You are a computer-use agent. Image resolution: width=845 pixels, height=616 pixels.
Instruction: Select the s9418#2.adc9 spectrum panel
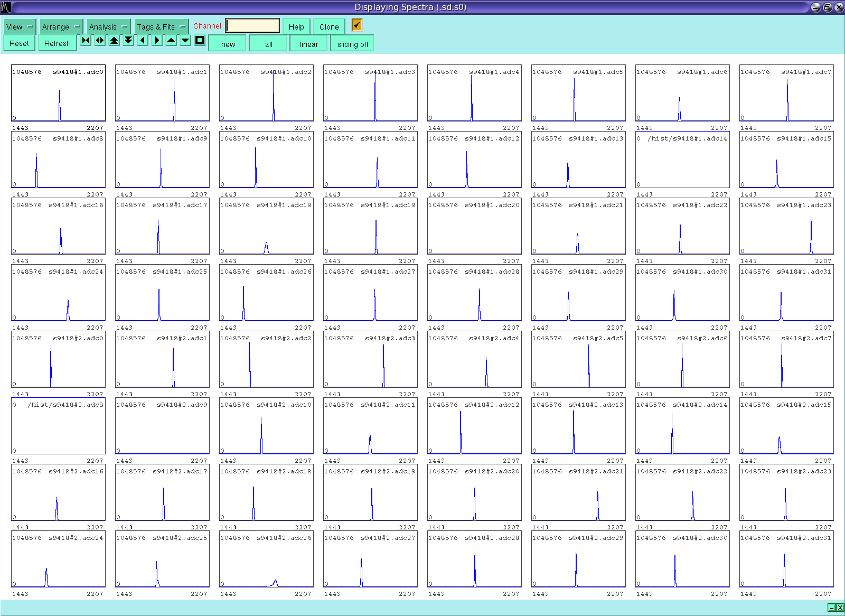[x=162, y=426]
